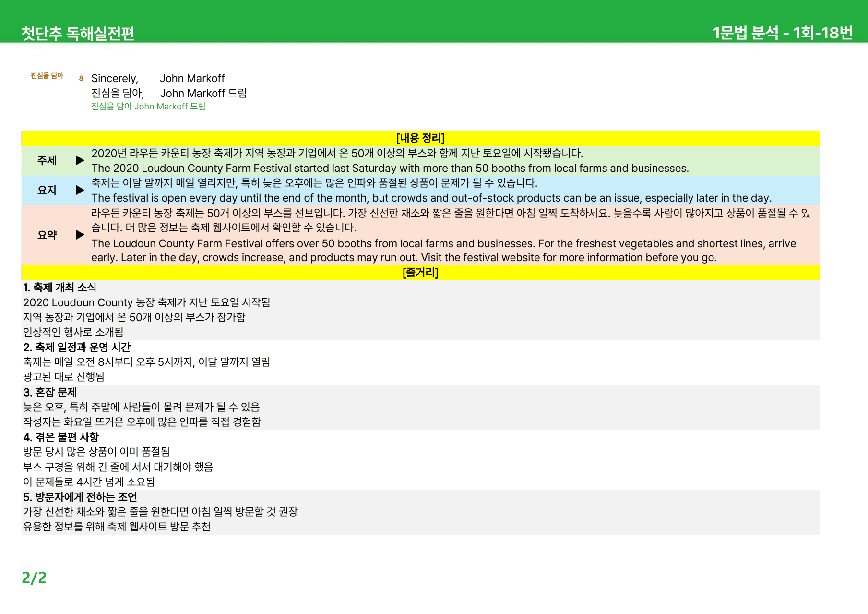Click line 방문 당시 많은 상품이 이미 품절됨
The image size is (868, 614).
coord(96,452)
